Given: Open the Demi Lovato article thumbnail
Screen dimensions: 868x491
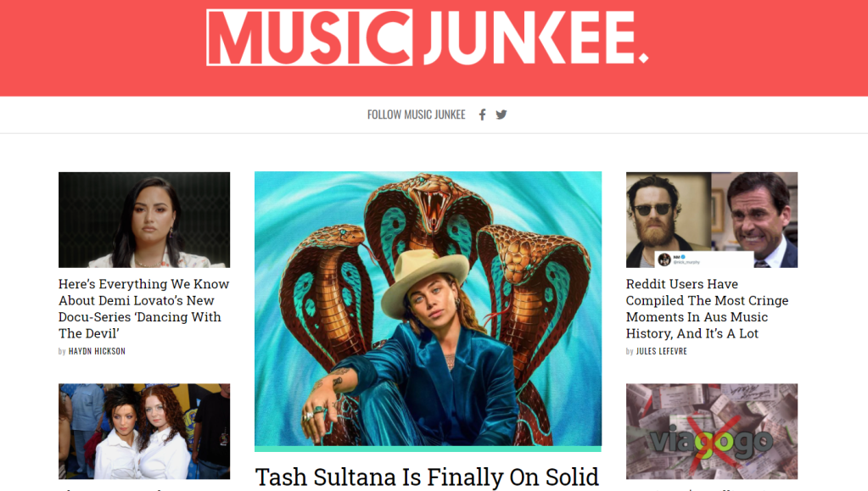Looking at the screenshot, I should (144, 220).
